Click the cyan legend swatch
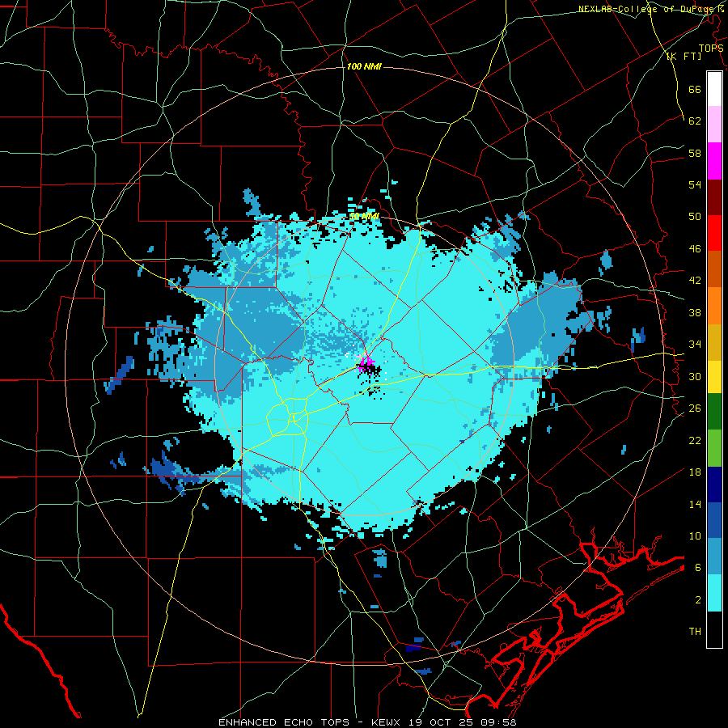The width and height of the screenshot is (728, 728). (x=714, y=593)
